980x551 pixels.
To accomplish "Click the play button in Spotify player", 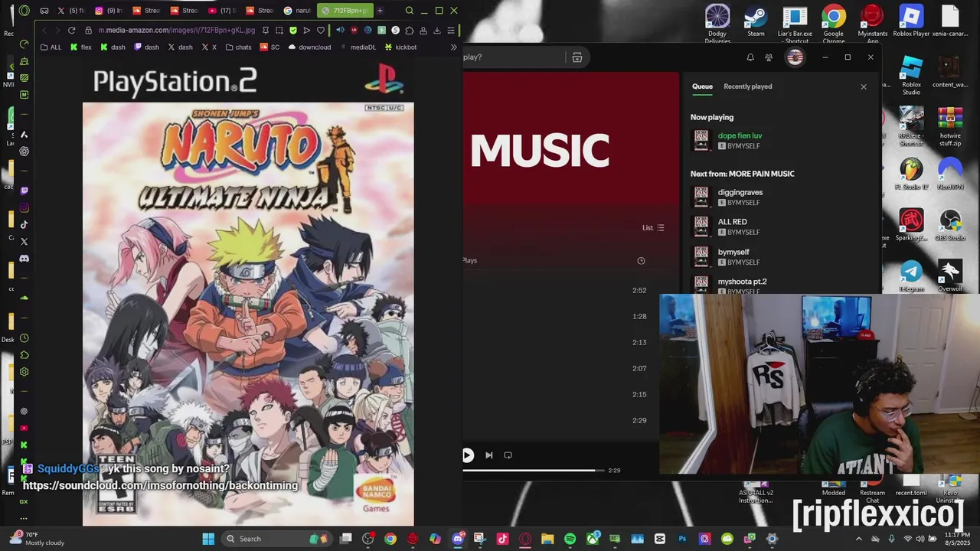I will point(467,455).
